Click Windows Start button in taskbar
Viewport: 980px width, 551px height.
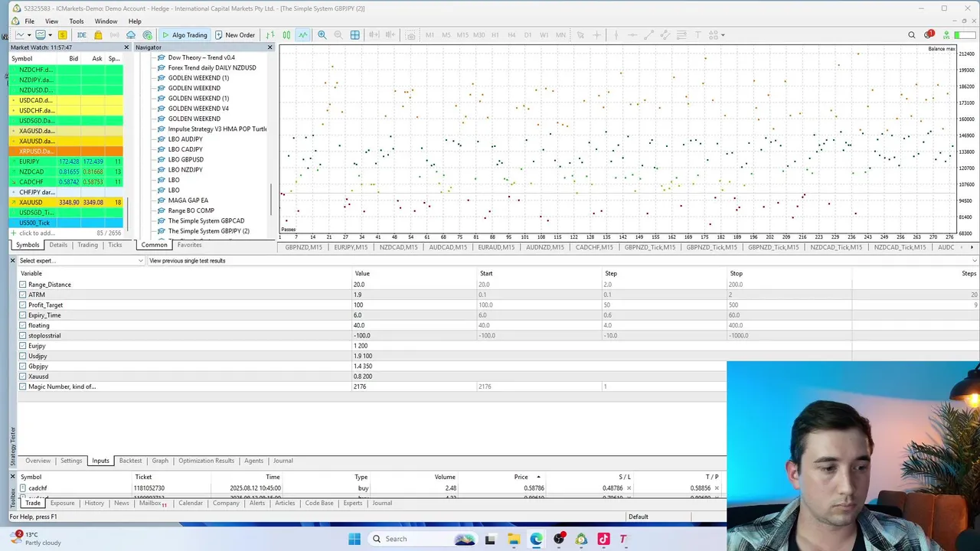(354, 539)
